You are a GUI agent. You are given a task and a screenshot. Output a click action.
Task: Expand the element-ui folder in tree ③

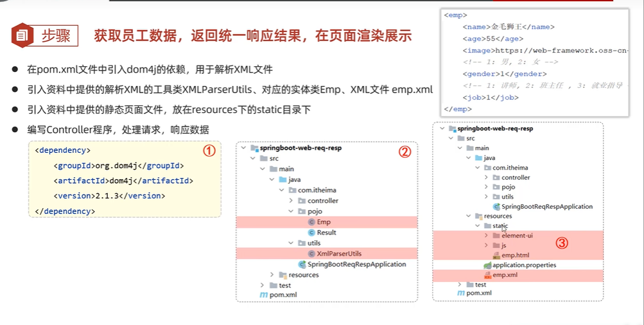click(486, 236)
